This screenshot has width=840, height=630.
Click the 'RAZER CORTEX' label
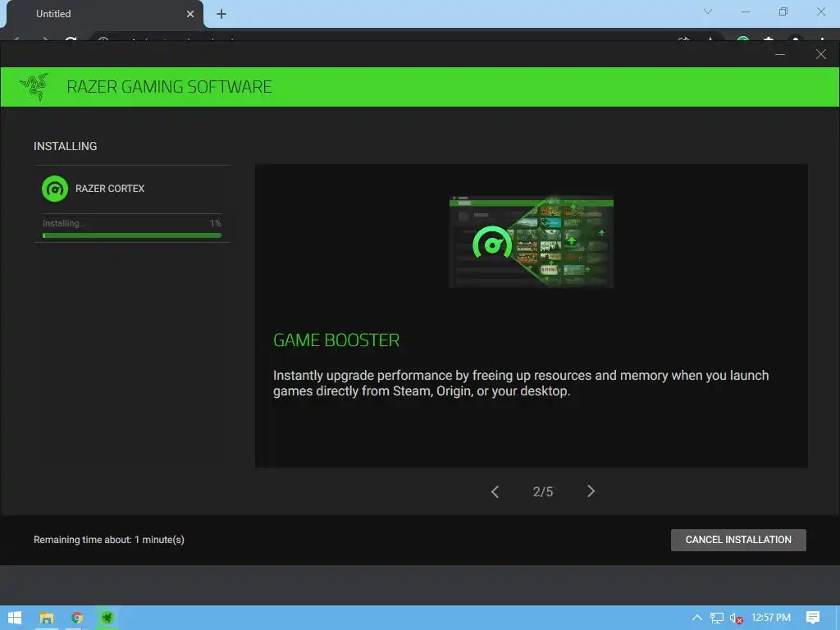[x=110, y=189]
